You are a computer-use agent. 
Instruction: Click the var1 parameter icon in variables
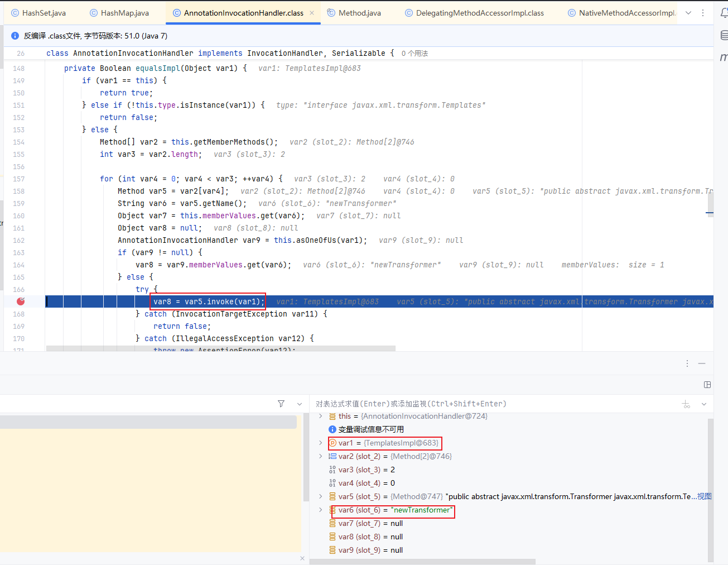point(332,443)
